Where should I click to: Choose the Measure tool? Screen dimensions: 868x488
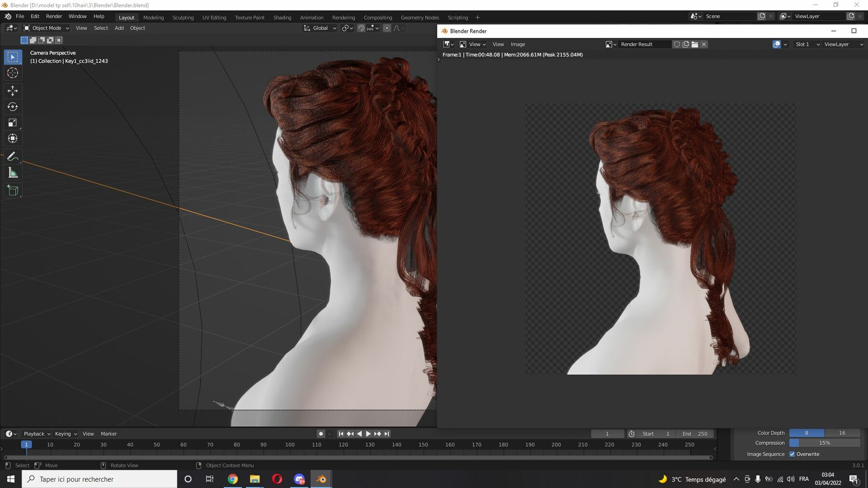(x=13, y=173)
